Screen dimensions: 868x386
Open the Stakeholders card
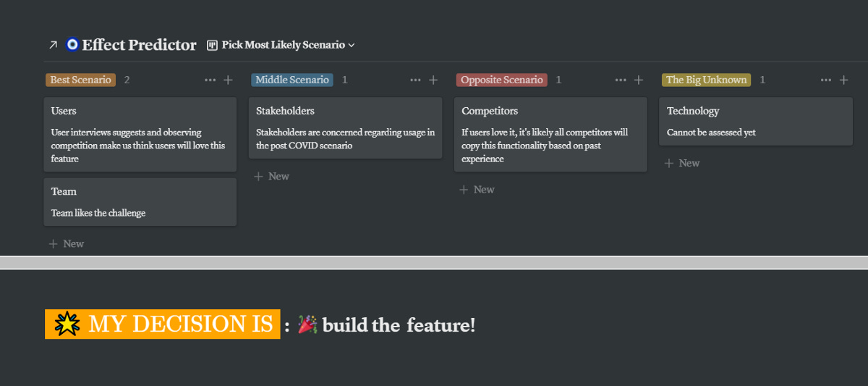coord(345,128)
